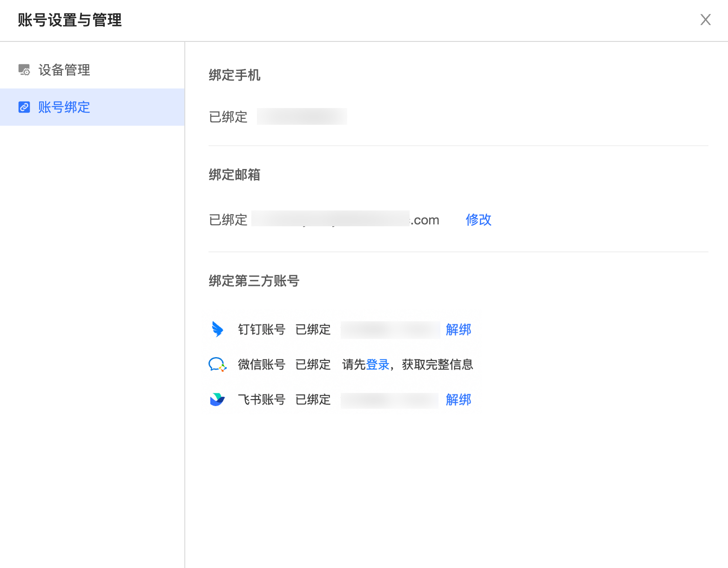This screenshot has height=568, width=728.
Task: Click the 绑定邮箱 heading
Action: (235, 175)
